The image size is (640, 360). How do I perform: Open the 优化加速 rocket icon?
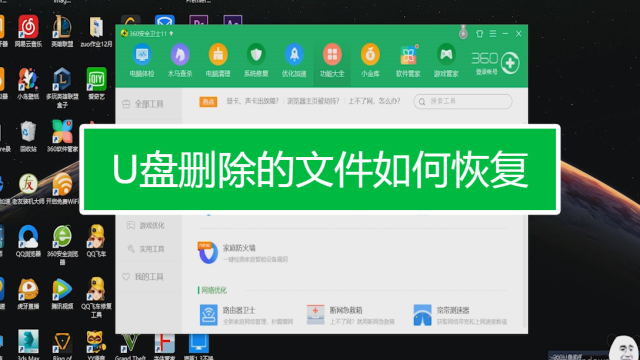click(x=294, y=60)
